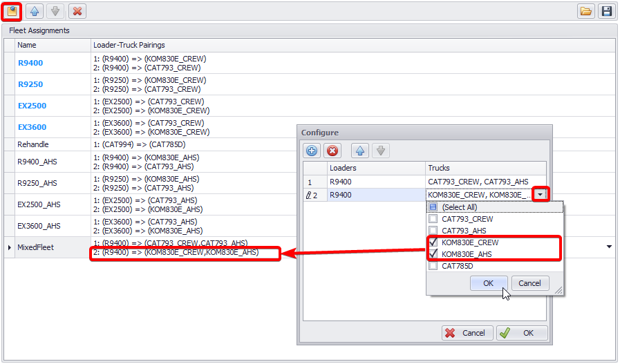Delete fleet assignment with red X icon
Screen dimensions: 620x364
[77, 11]
